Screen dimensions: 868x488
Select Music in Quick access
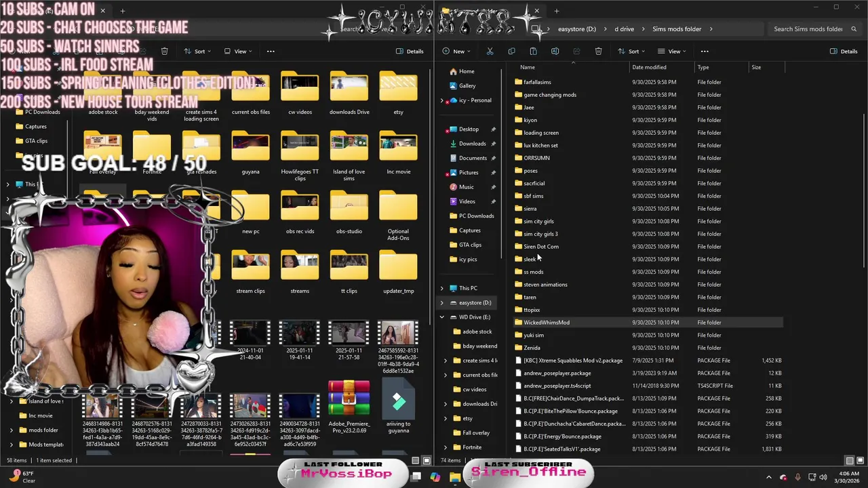click(x=466, y=187)
